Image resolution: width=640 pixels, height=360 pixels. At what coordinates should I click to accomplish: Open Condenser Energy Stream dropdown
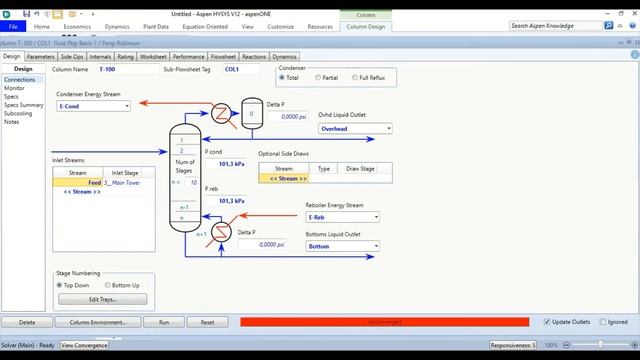tap(127, 106)
